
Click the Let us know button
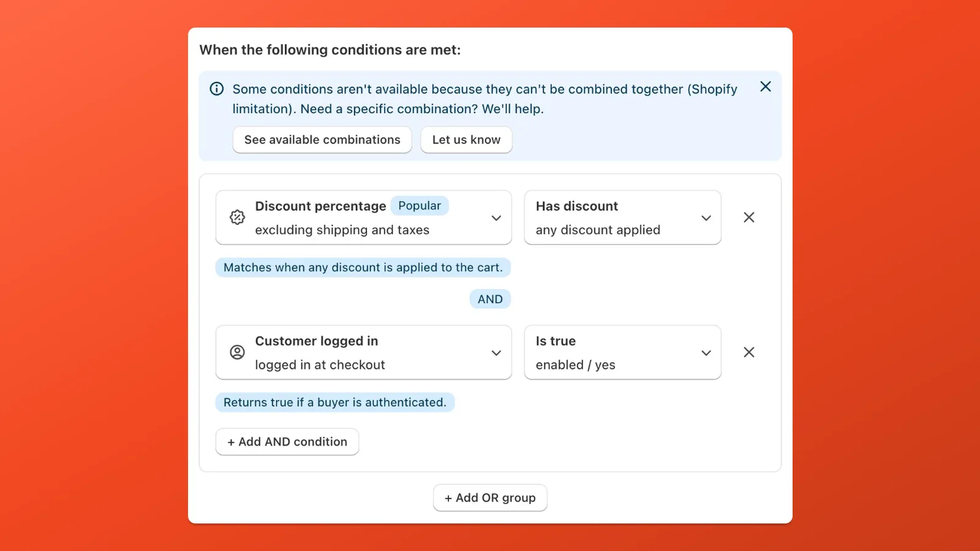point(466,140)
